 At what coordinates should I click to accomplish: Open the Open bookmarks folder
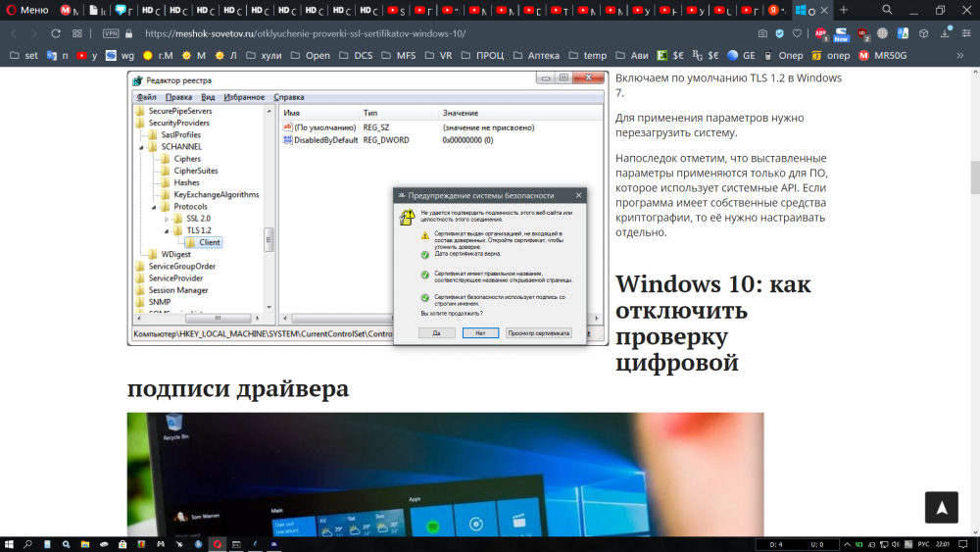point(310,56)
